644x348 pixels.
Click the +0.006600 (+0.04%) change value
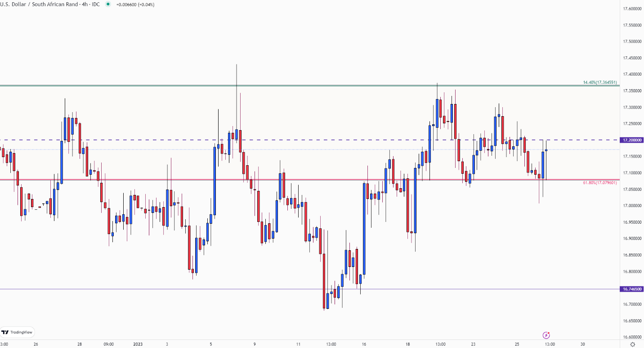(135, 4)
